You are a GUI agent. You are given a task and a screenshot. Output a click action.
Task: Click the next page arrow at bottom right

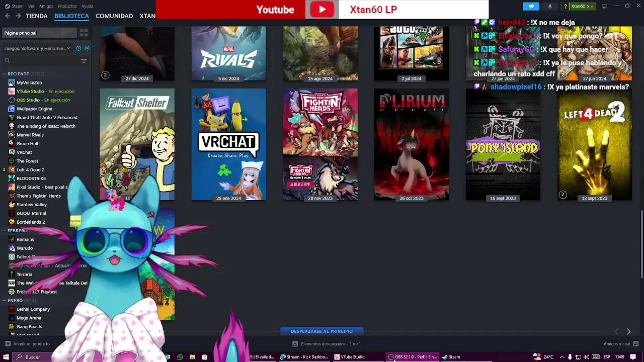click(628, 331)
